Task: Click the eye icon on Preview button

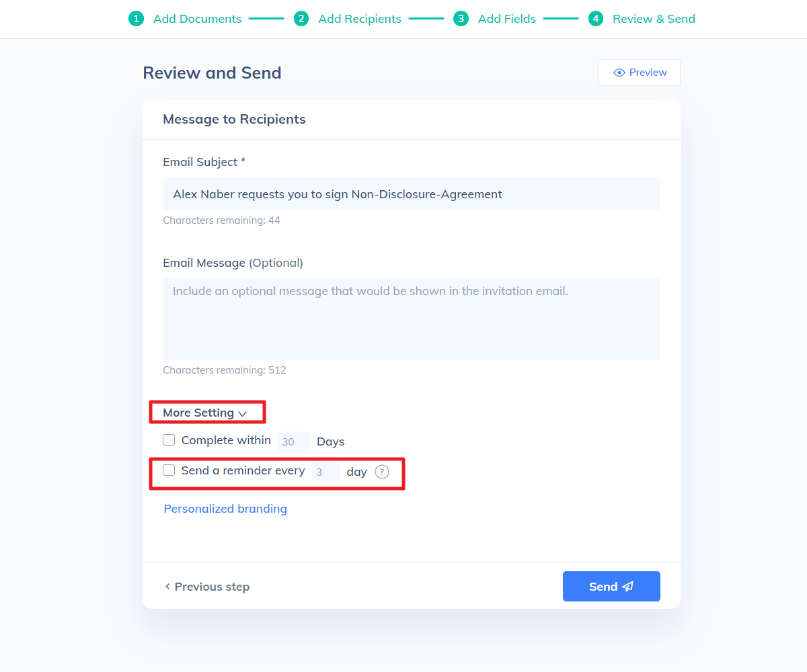Action: 618,72
